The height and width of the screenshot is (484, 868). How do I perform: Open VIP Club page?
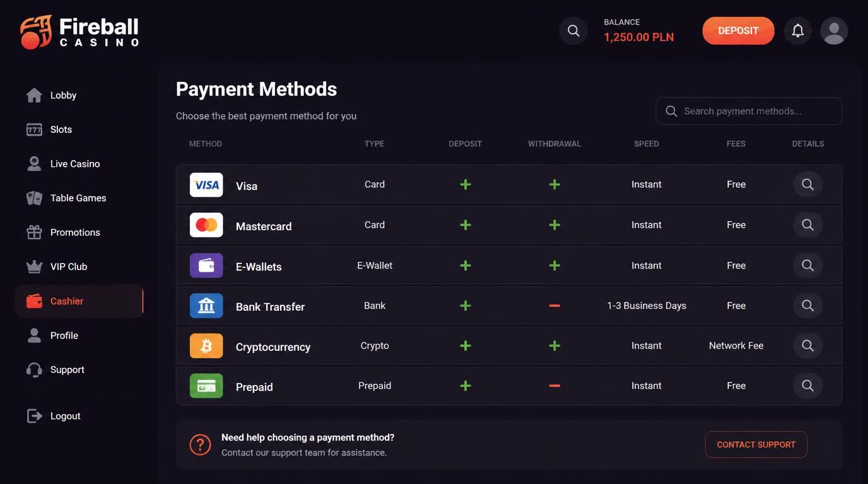click(79, 267)
